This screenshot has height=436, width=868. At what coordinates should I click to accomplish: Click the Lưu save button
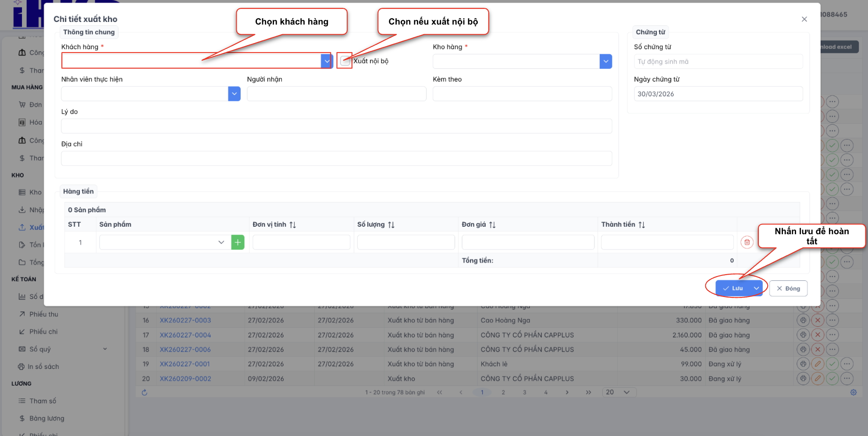coord(733,288)
